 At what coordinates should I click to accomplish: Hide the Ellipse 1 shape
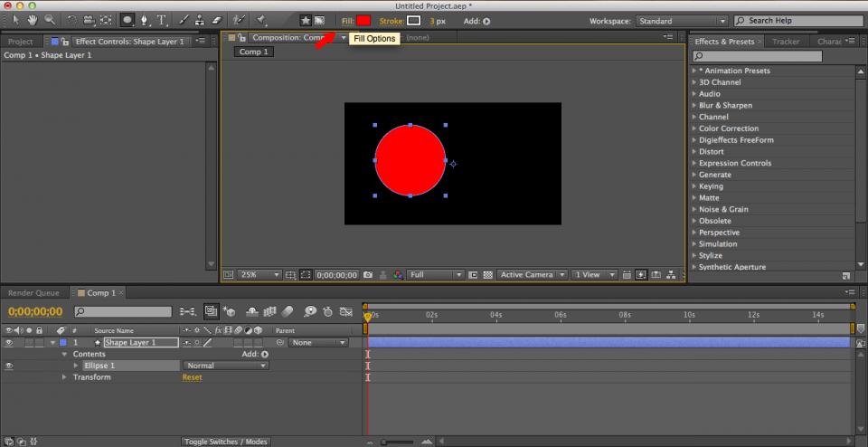9,366
